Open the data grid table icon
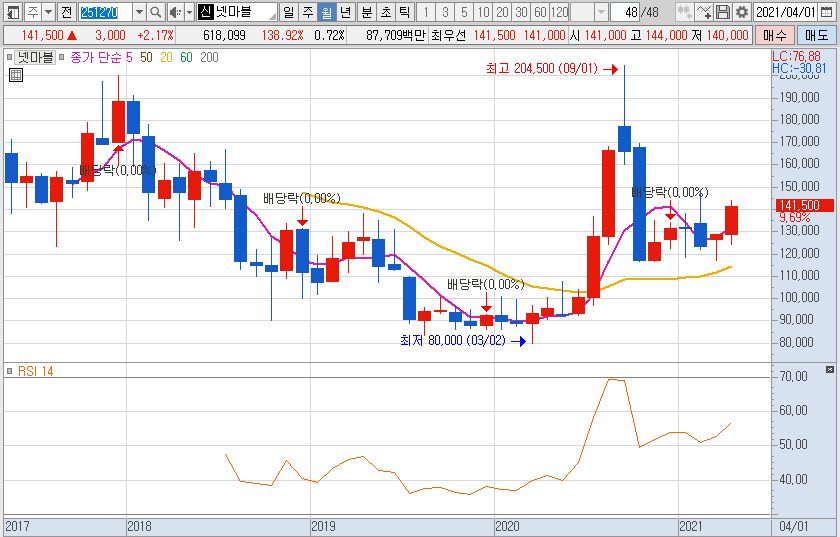The width and height of the screenshot is (840, 537). (16, 75)
